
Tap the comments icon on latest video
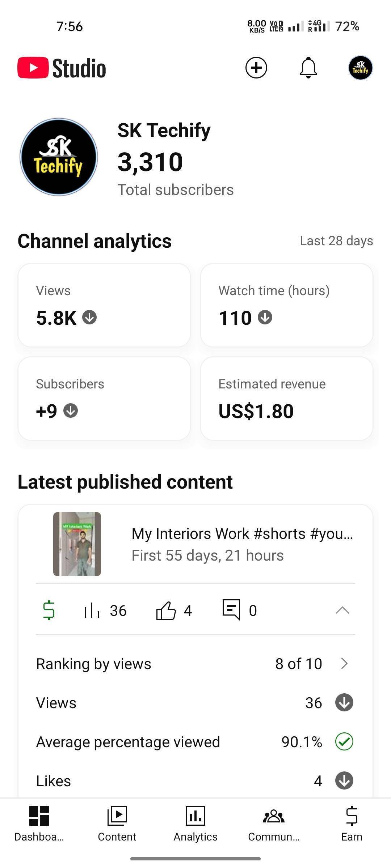(231, 610)
